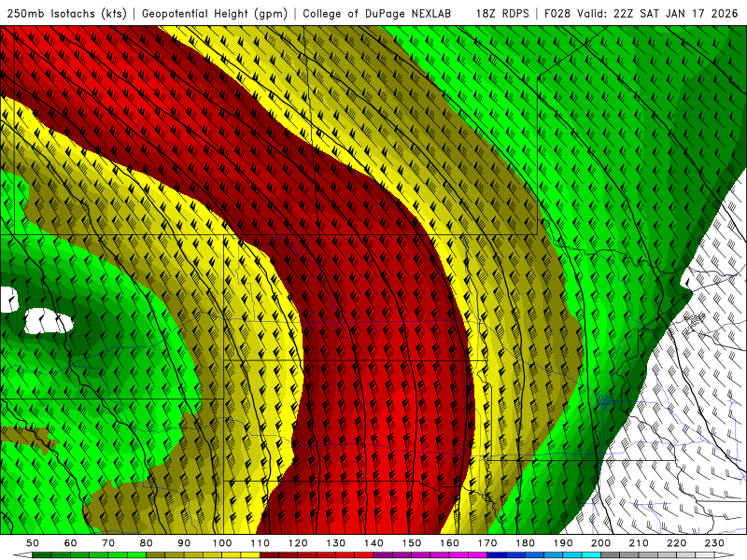Viewport: 747px width, 560px height.
Task: Click the '250mb Isotachs (kts)' title text
Action: click(66, 13)
